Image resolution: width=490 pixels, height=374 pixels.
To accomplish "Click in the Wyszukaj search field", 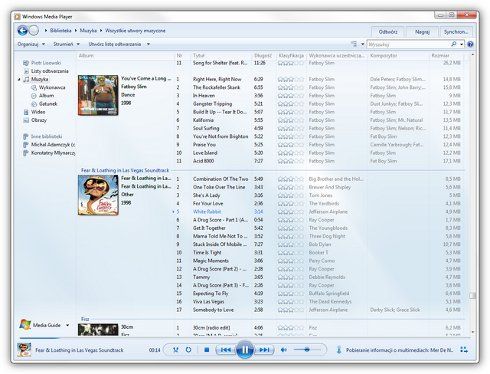I will coord(408,44).
